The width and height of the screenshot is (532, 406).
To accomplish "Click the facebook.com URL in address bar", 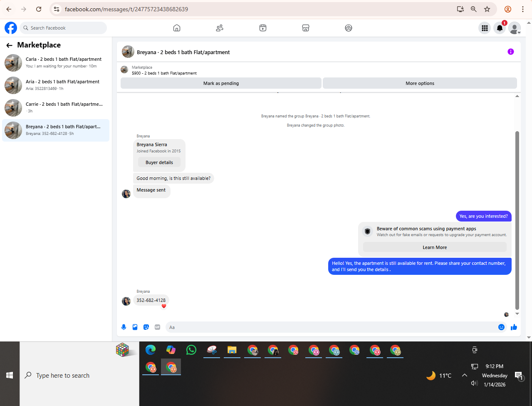I will (x=126, y=9).
